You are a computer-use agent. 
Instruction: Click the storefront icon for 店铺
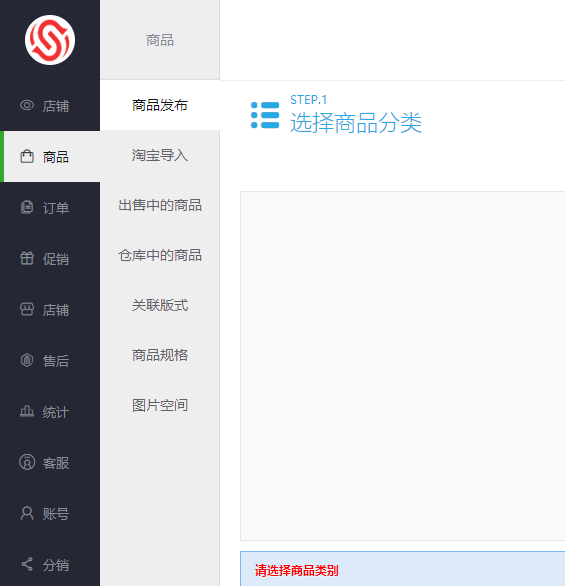[x=27, y=309]
